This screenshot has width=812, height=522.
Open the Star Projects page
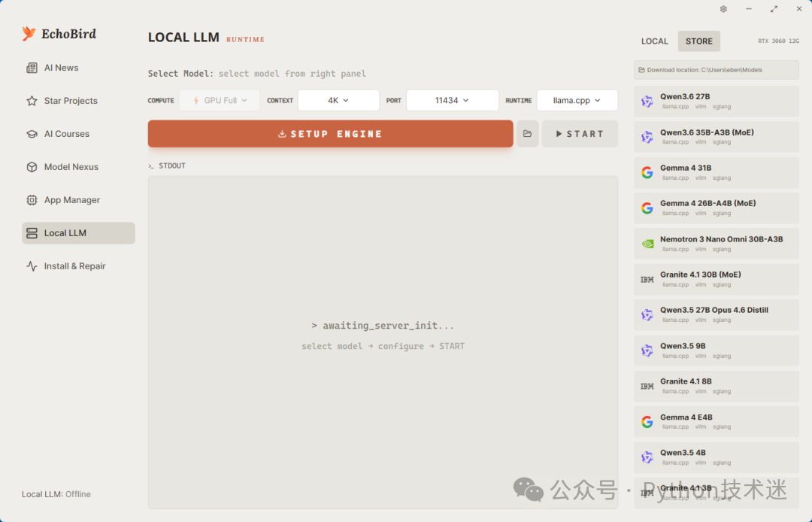(78, 101)
